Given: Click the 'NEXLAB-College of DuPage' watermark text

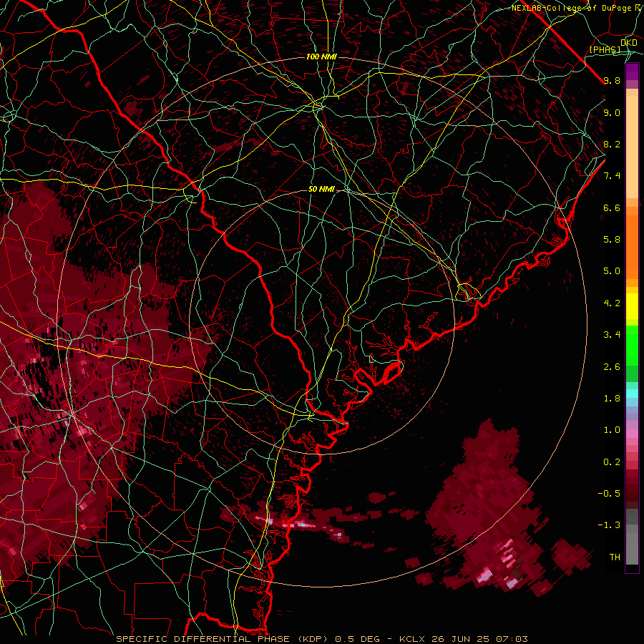Looking at the screenshot, I should click(x=573, y=8).
